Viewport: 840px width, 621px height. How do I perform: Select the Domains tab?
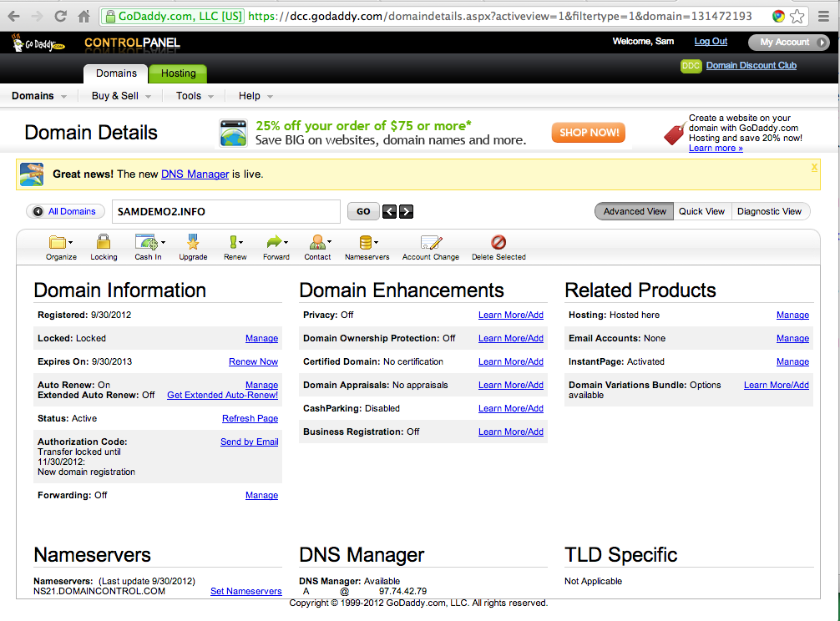pyautogui.click(x=116, y=73)
